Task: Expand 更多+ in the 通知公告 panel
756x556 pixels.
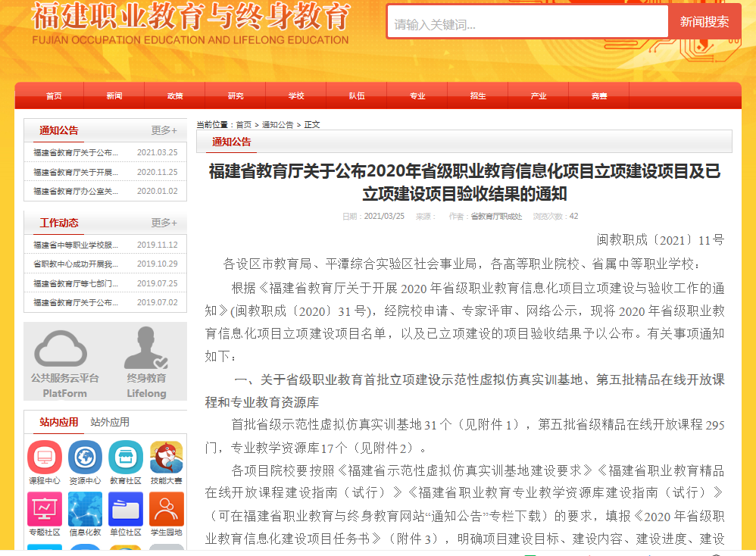Action: 164,130
